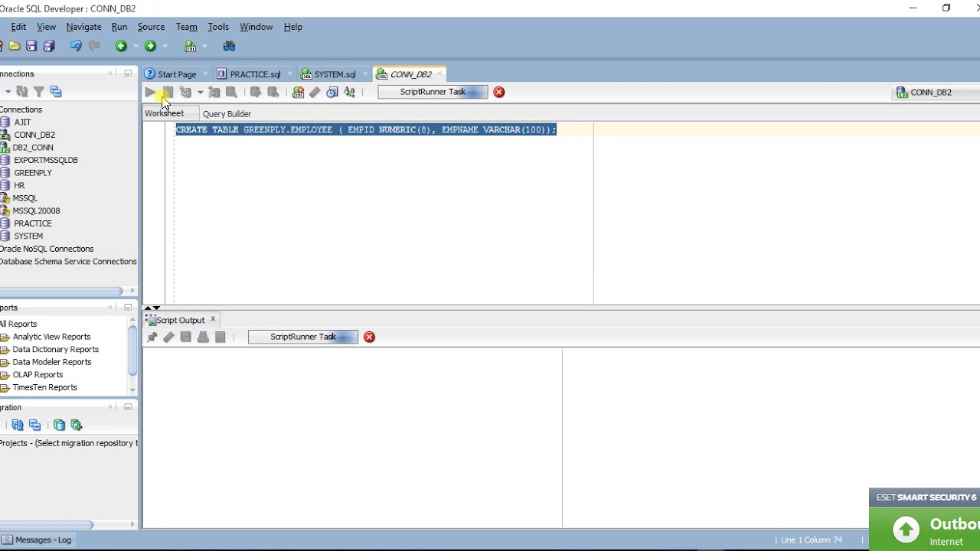Click the green Back navigation arrow
980x551 pixels.
point(121,46)
